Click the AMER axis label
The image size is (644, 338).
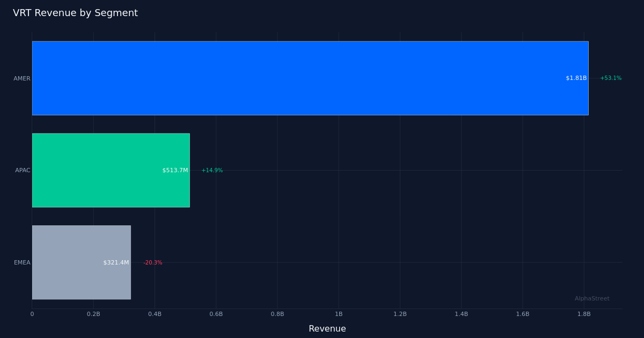(21, 78)
